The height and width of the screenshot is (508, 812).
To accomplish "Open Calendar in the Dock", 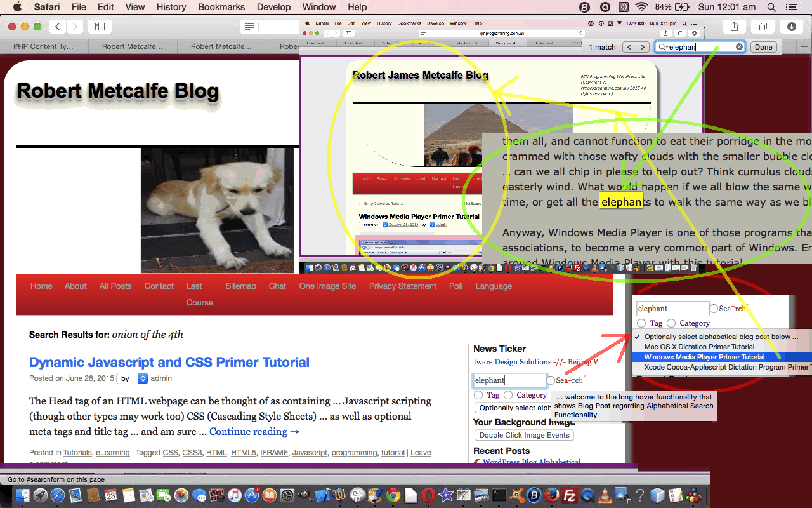I will point(110,495).
